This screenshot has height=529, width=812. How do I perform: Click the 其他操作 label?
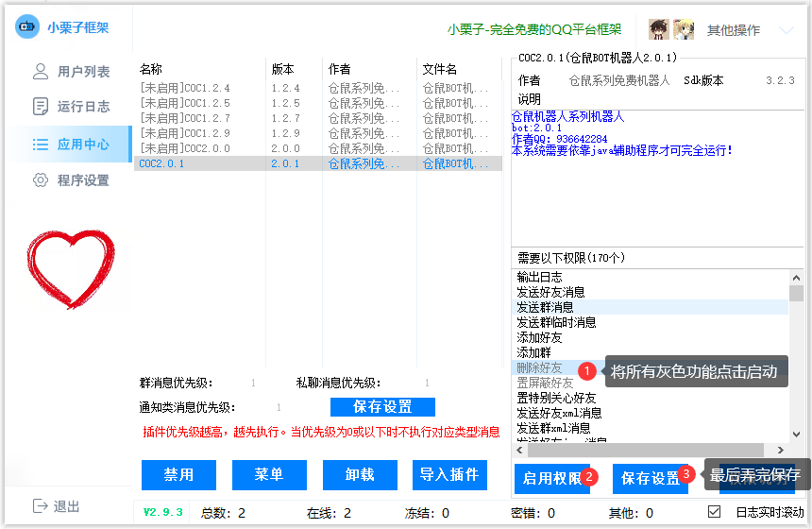(x=734, y=30)
